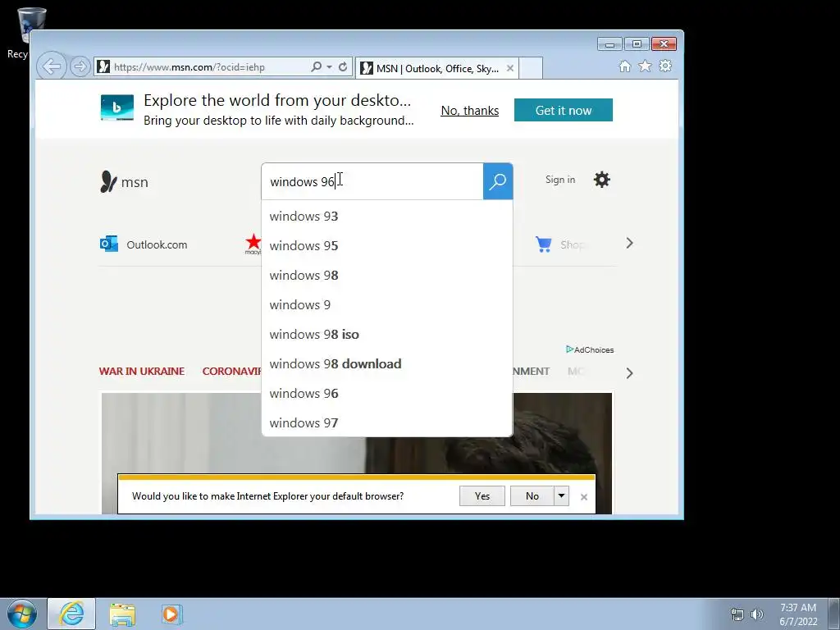Click the network tray icon
The image size is (840, 630).
click(737, 614)
